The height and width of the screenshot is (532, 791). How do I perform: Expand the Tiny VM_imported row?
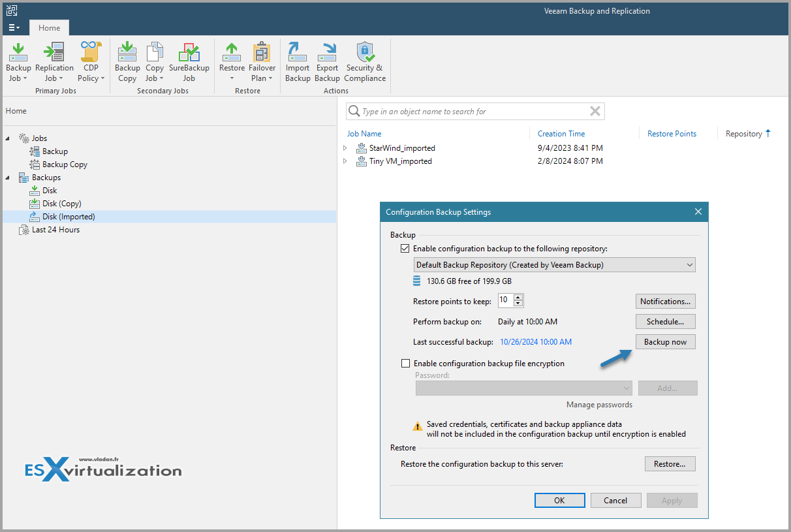point(345,161)
